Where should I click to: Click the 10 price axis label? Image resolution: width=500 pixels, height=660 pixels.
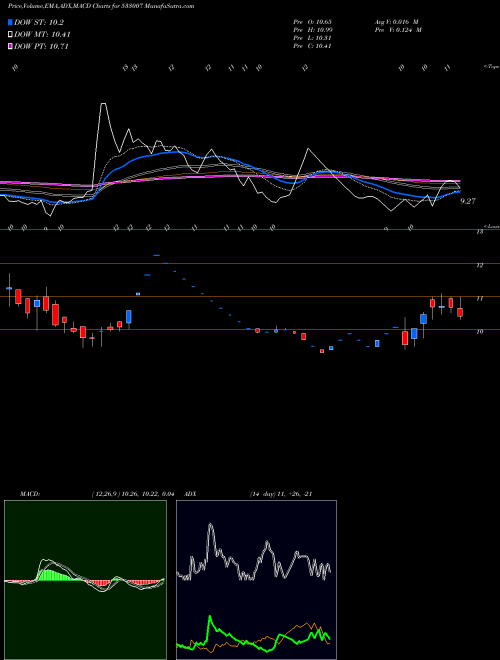pyautogui.click(x=479, y=332)
